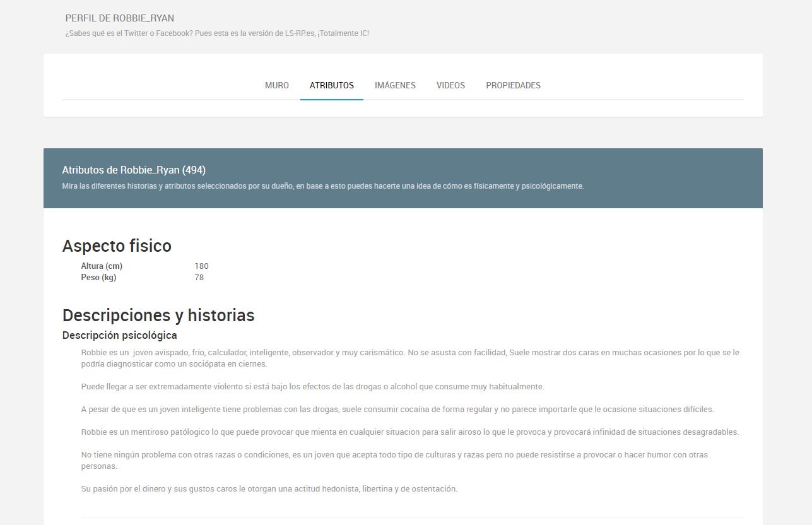Open the MURO tab
812x525 pixels.
click(x=277, y=86)
